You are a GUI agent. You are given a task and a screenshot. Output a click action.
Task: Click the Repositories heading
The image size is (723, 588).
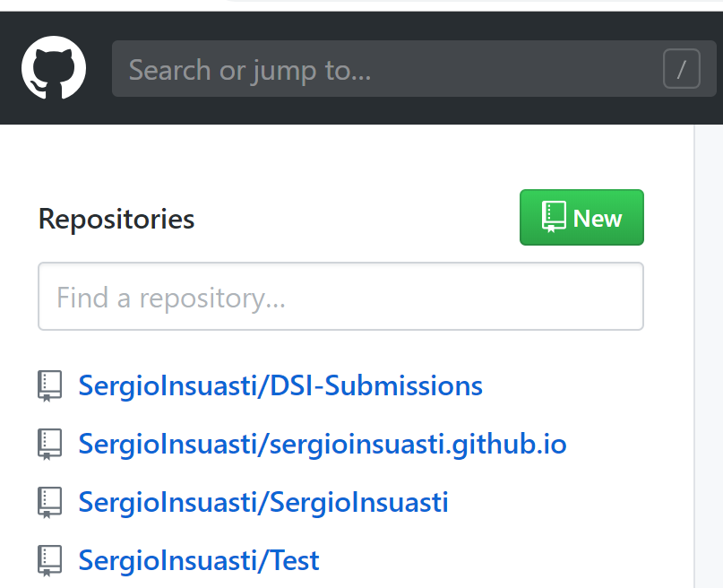click(x=116, y=218)
